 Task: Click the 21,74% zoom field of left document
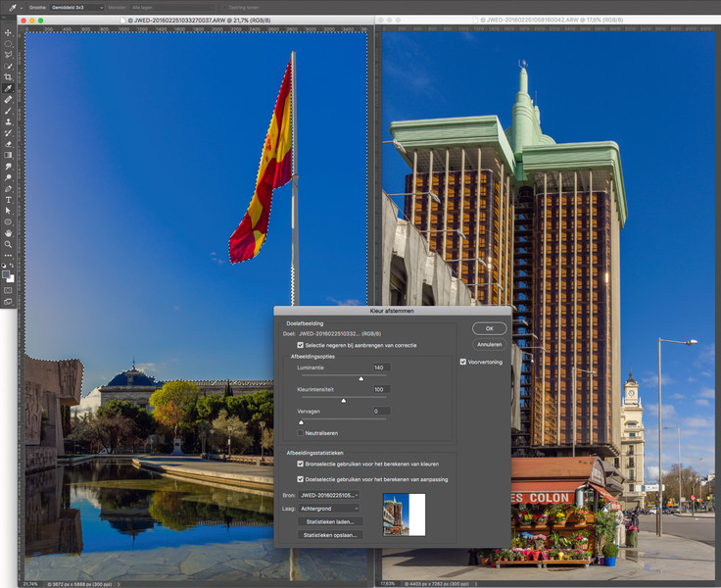point(30,584)
